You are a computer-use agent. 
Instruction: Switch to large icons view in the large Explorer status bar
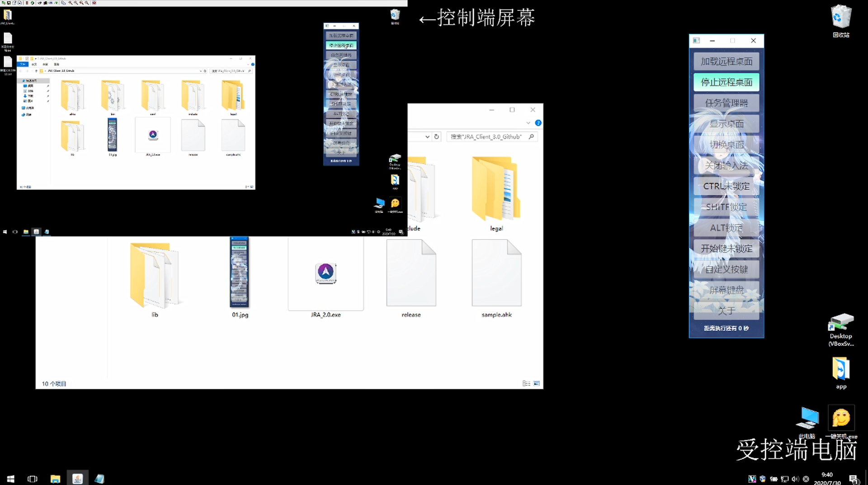pos(537,383)
